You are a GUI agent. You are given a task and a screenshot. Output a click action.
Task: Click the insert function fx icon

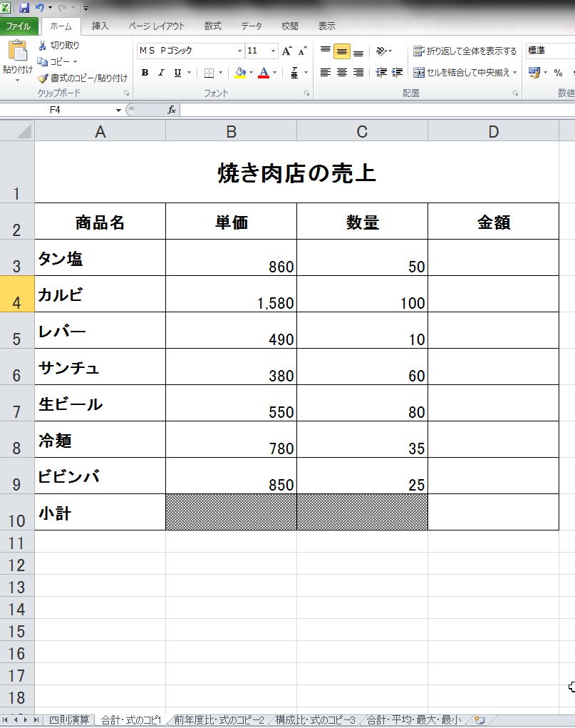172,110
